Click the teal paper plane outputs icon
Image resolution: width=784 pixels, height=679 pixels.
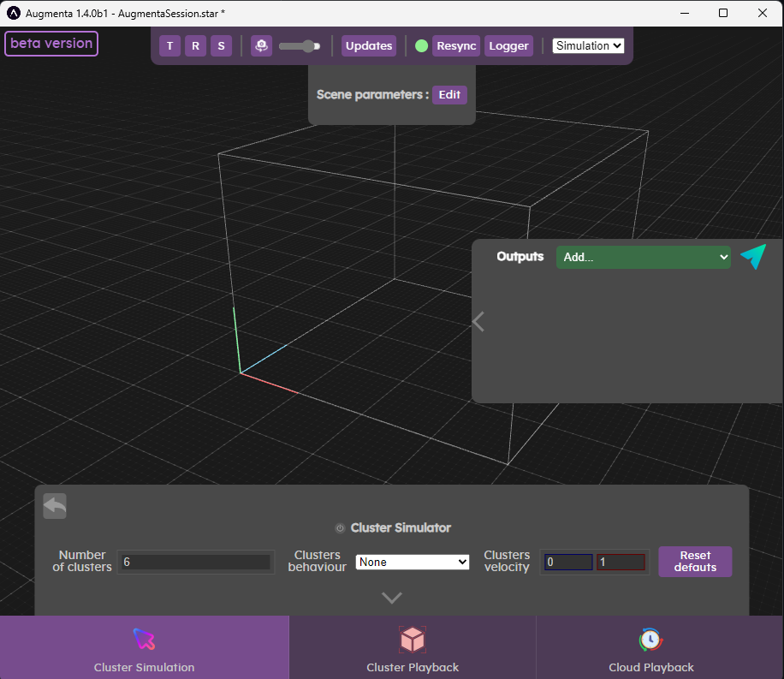(x=753, y=256)
